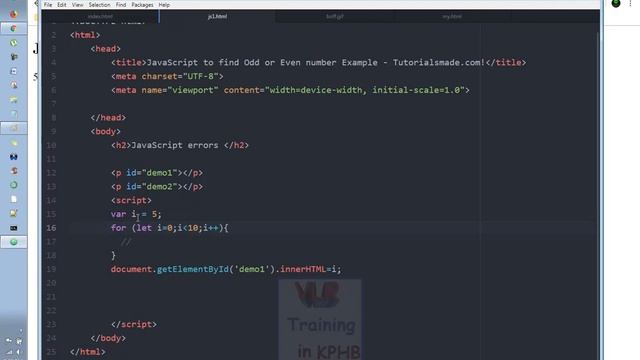Click the network signal tray icon

click(x=9, y=352)
